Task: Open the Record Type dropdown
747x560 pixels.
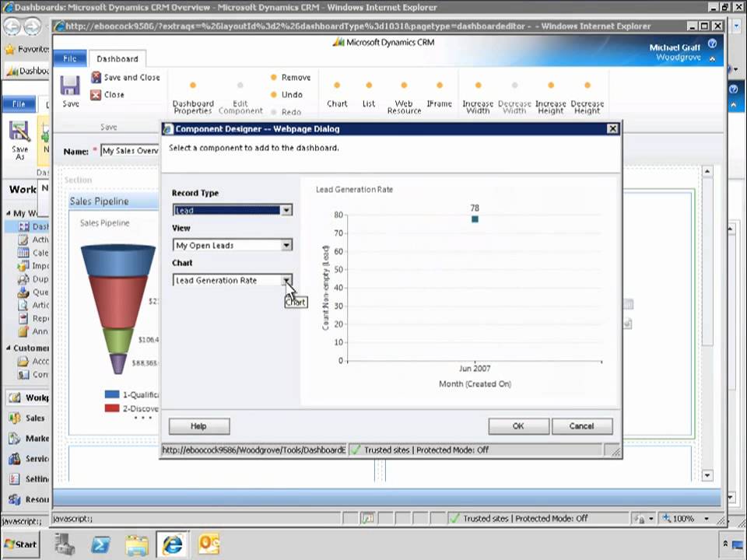Action: coord(286,210)
